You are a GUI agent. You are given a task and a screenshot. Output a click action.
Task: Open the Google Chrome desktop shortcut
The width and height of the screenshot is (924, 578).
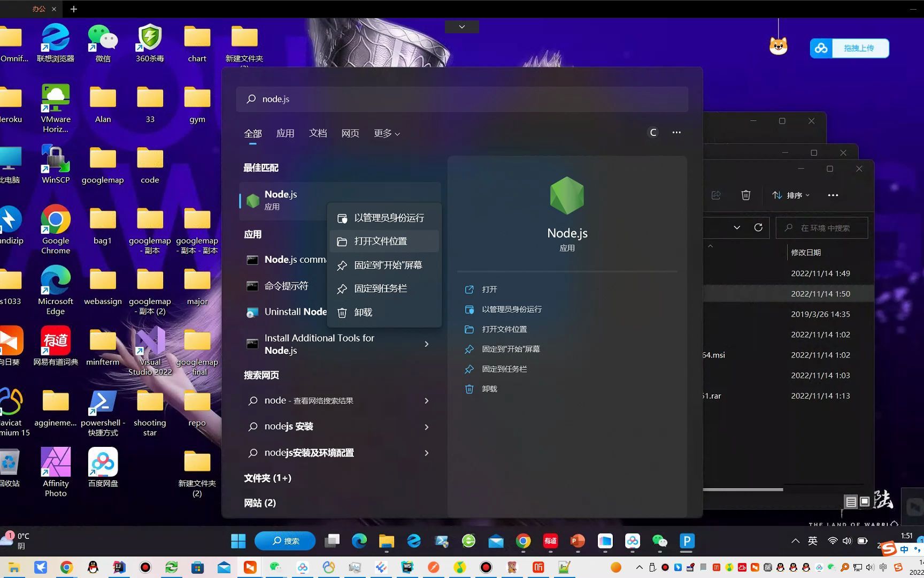pos(56,229)
